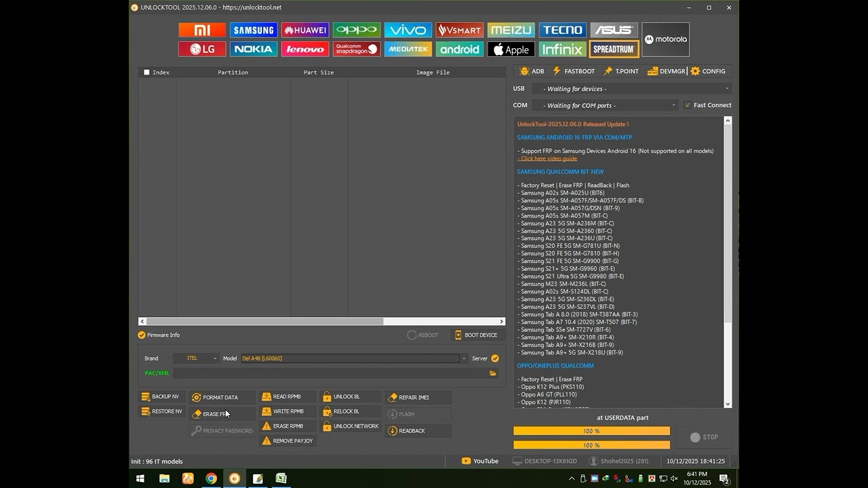Select the Apple brand tile

[511, 49]
